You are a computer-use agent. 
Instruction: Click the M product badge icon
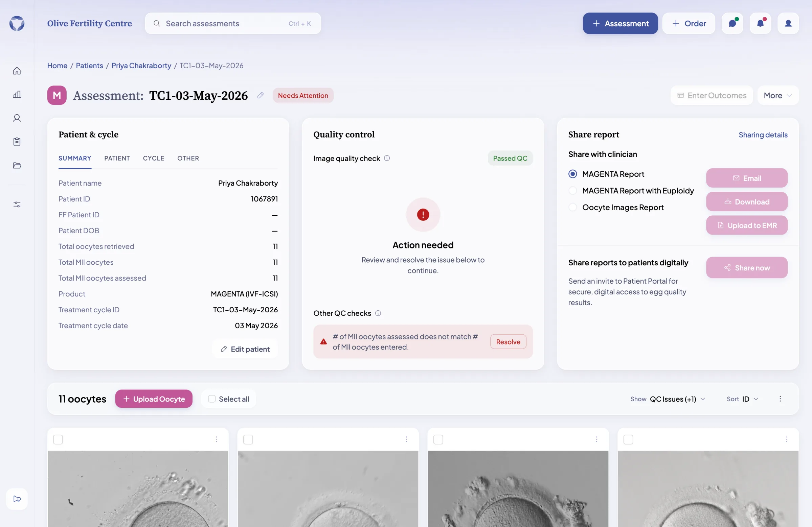[57, 95]
